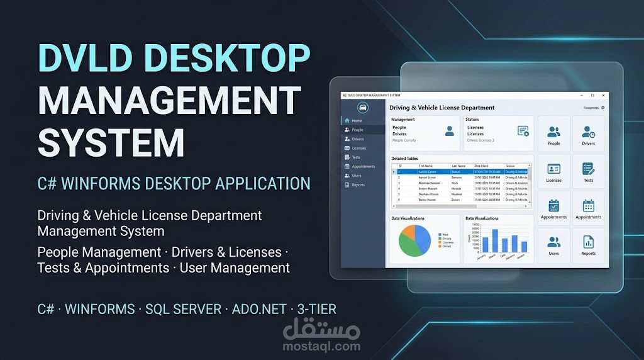Minimize the DVLD Desktop Management System window
Screen dimensions: 644x360
pos(582,95)
